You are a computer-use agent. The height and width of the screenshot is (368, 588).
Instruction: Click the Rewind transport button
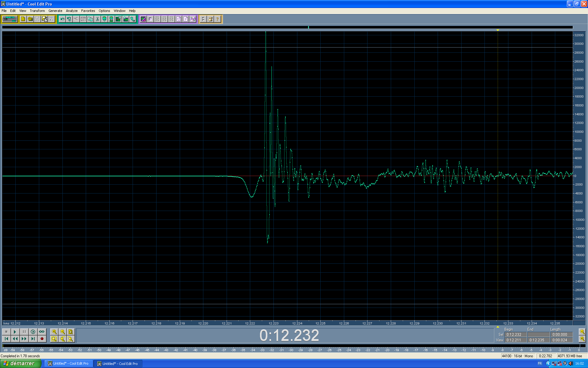point(15,339)
